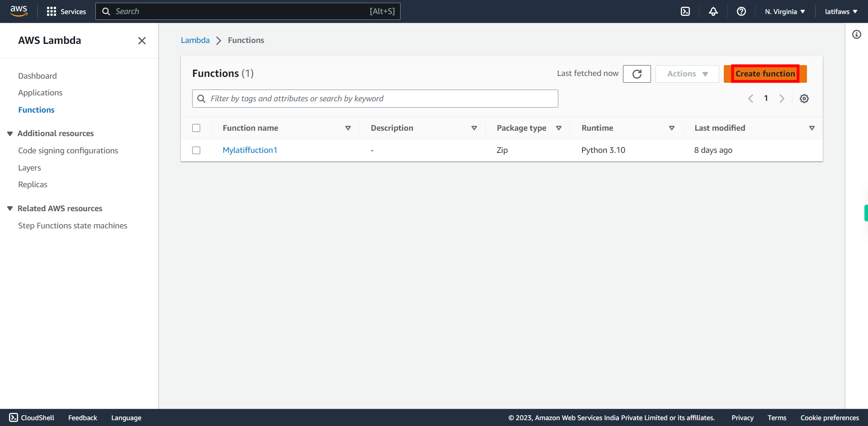This screenshot has width=868, height=426.
Task: Open the Actions dropdown
Action: tap(687, 74)
